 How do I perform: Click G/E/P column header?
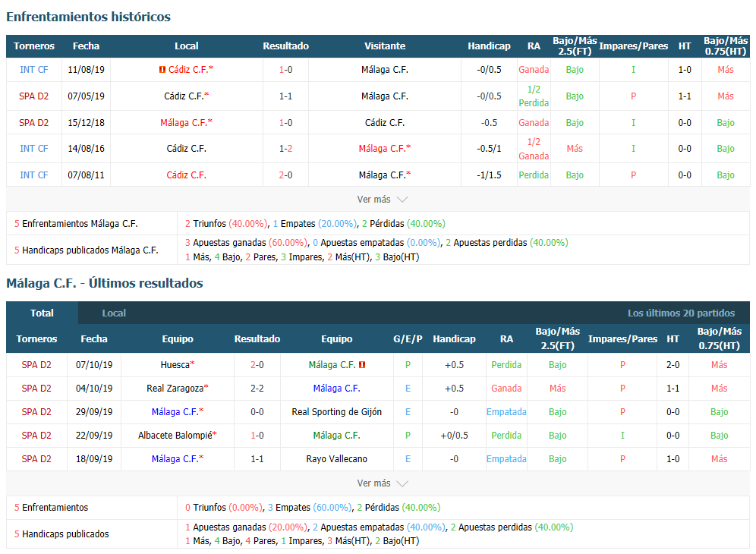408,339
